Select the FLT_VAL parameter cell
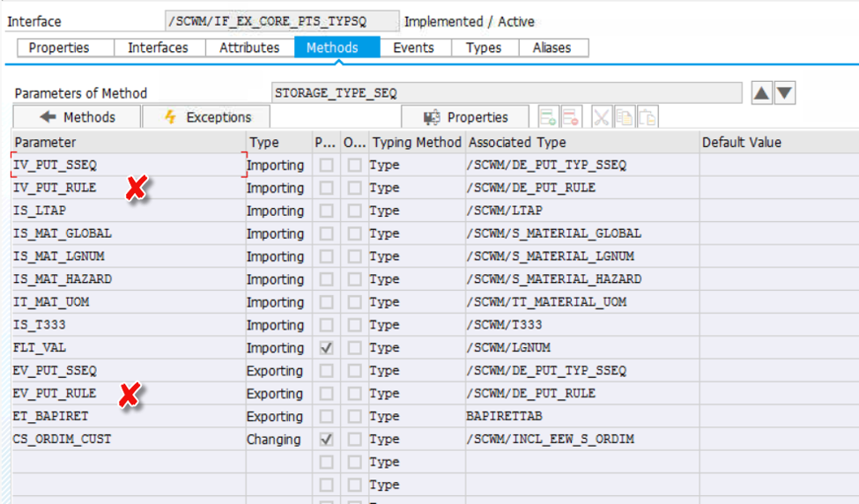859x504 pixels. (129, 348)
